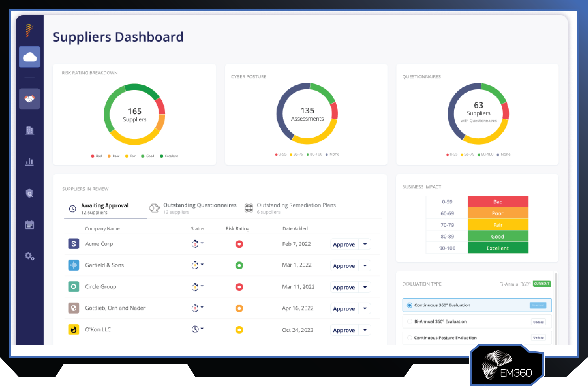This screenshot has width=588, height=392.
Task: Select Continuous 360° Evaluation radio button
Action: pos(410,305)
